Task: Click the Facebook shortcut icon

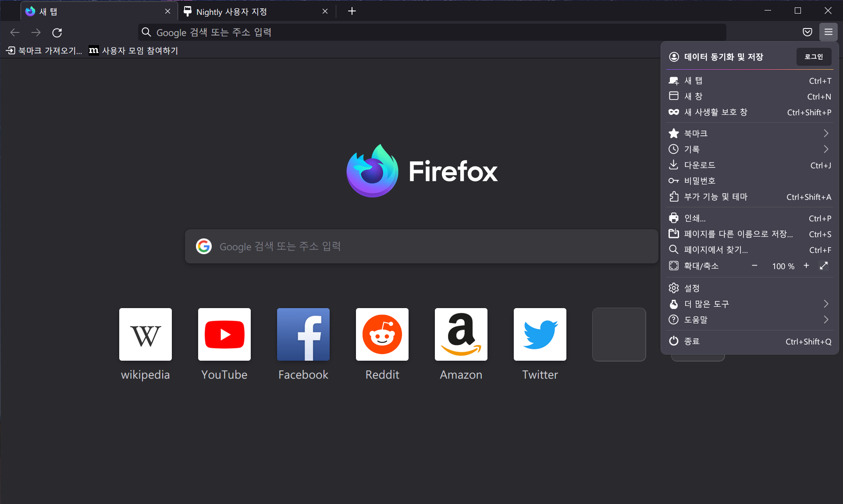Action: click(303, 334)
